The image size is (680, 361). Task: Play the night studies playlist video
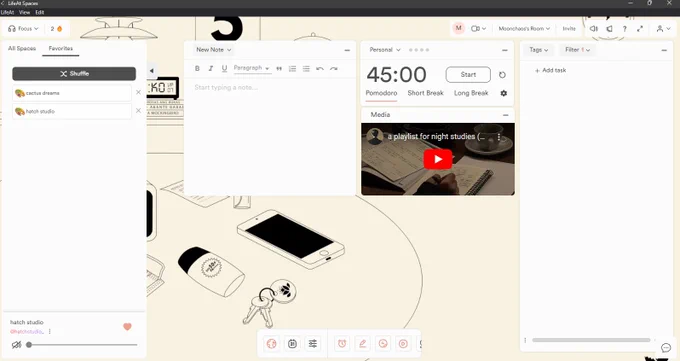pos(438,159)
